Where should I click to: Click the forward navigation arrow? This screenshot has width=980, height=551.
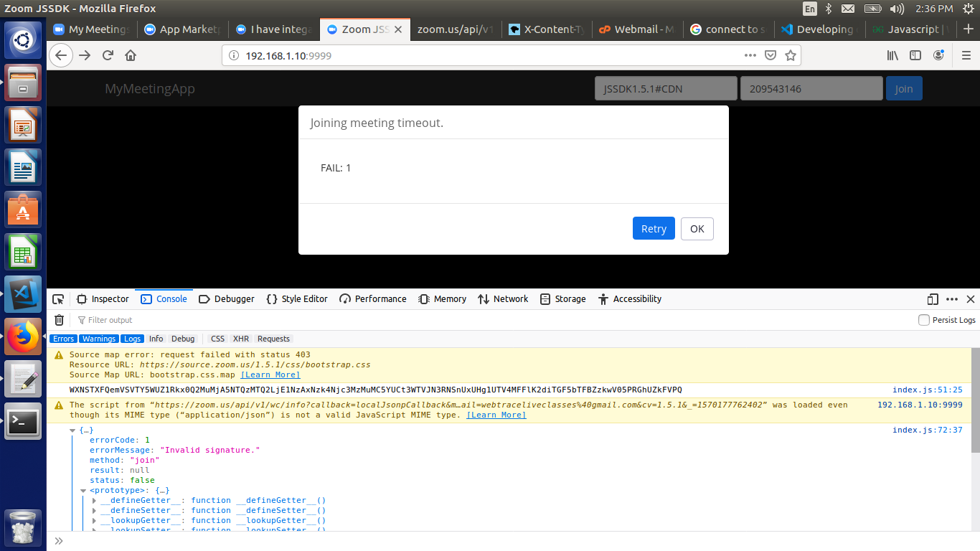85,55
